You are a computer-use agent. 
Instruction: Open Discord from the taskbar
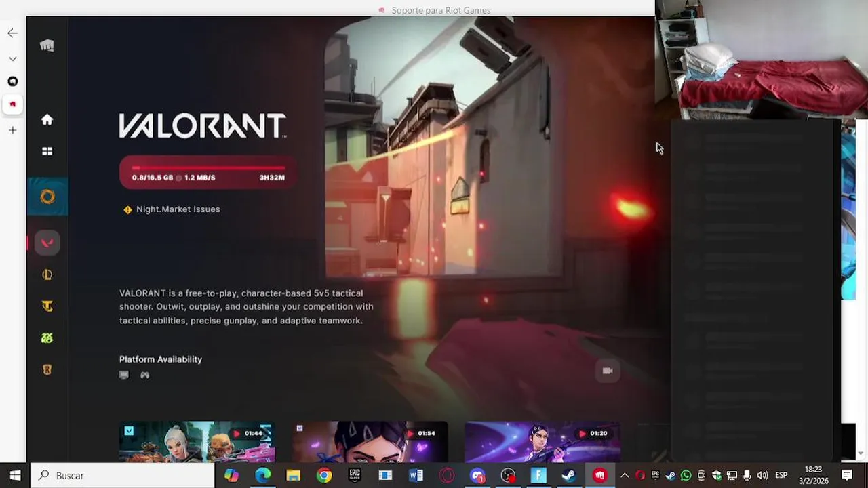pos(477,475)
